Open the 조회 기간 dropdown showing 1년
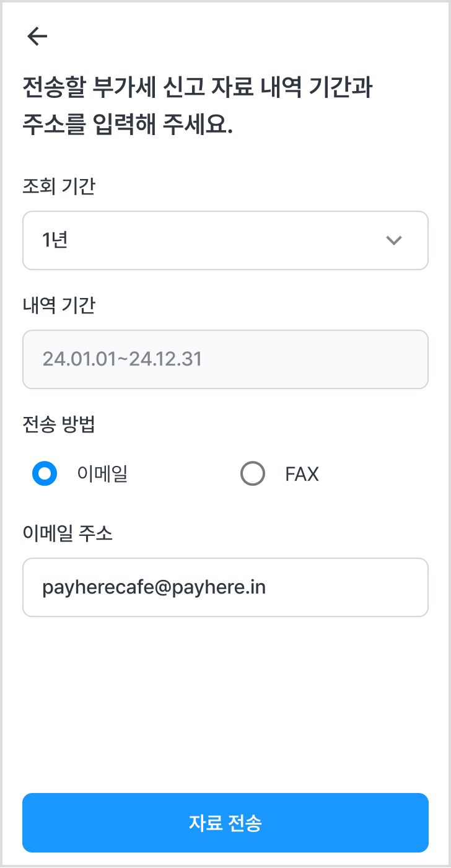The height and width of the screenshot is (868, 451). [x=225, y=240]
